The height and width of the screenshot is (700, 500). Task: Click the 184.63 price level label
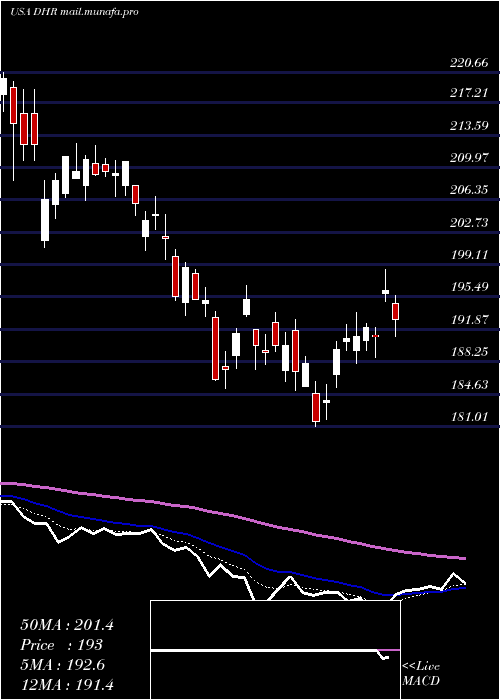[x=469, y=384]
